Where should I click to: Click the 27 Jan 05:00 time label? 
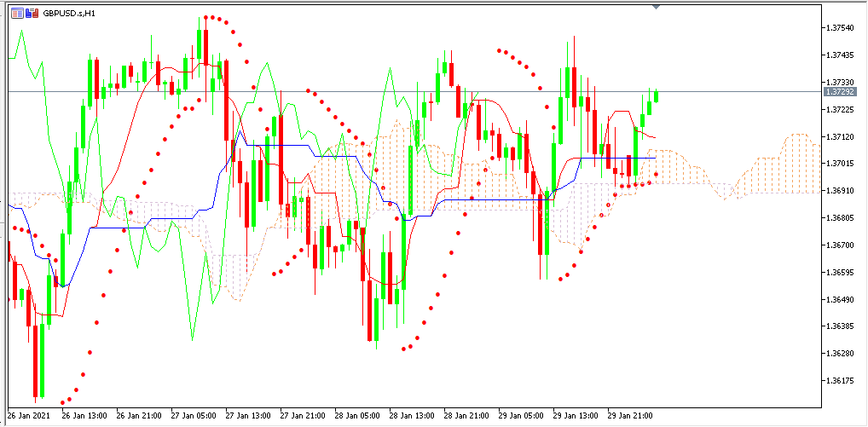(x=194, y=415)
